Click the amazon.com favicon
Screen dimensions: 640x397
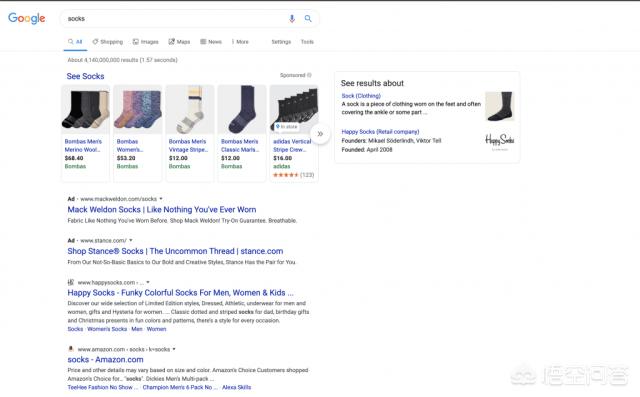71,349
